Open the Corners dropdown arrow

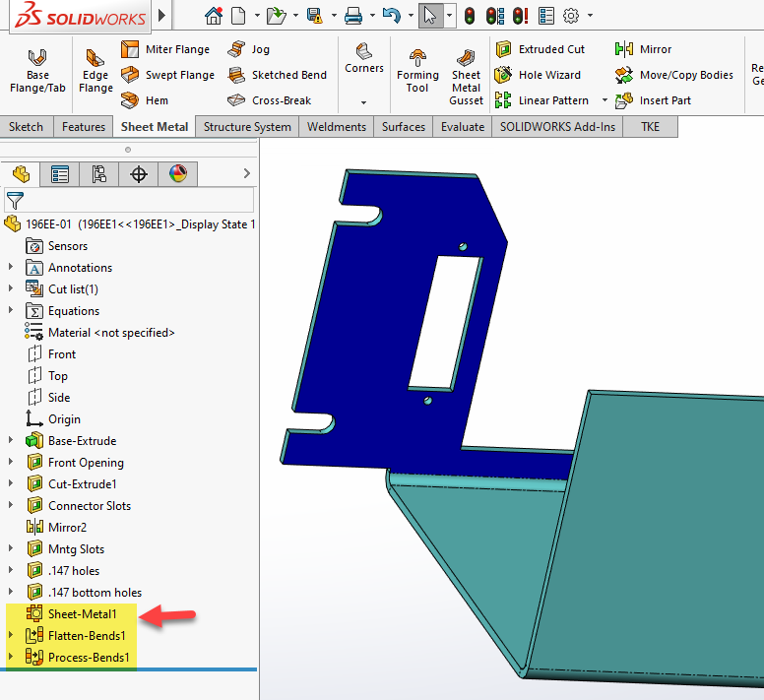click(363, 102)
